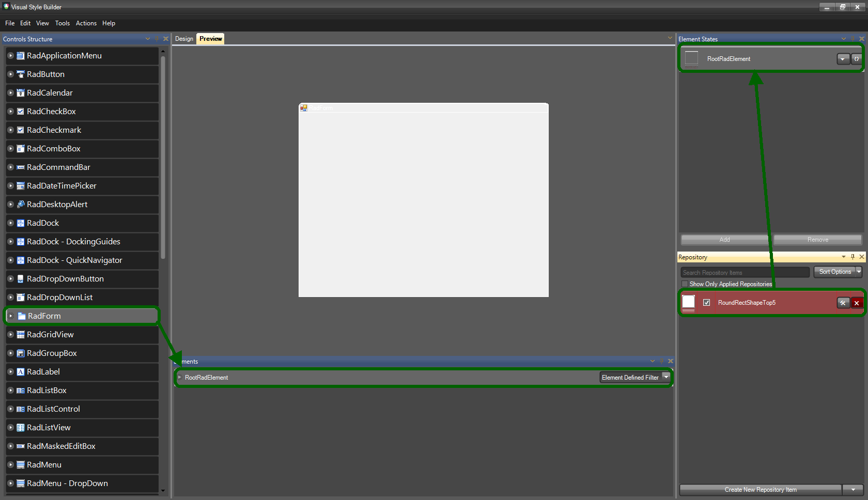Image resolution: width=868 pixels, height=500 pixels.
Task: Select the RadDock - QuickNavigator tree item
Action: (x=82, y=260)
